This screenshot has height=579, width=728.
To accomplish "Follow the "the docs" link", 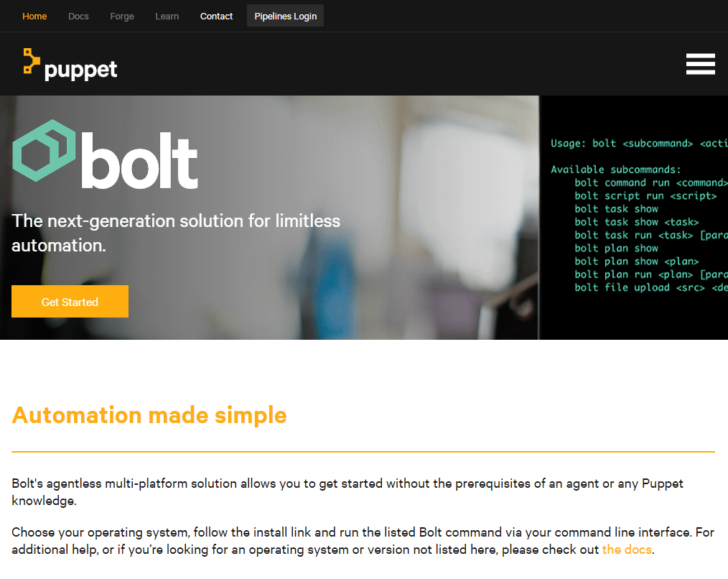I will coord(627,550).
